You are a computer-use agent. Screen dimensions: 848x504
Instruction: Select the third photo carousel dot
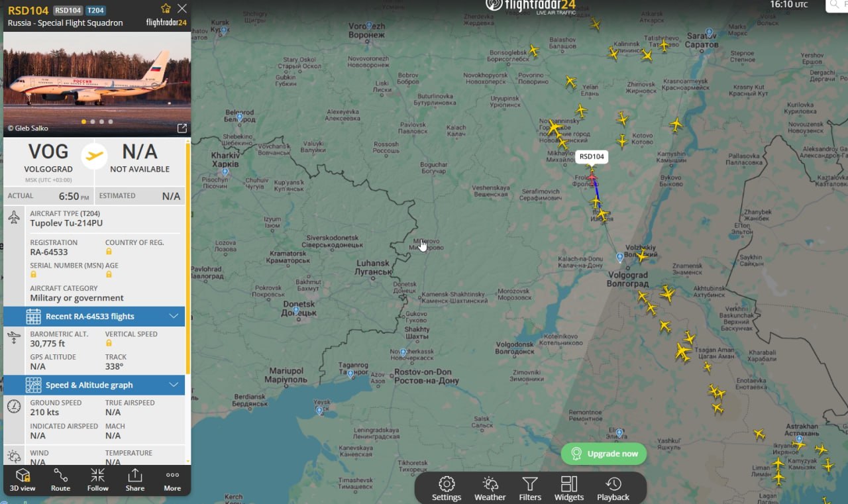point(101,122)
